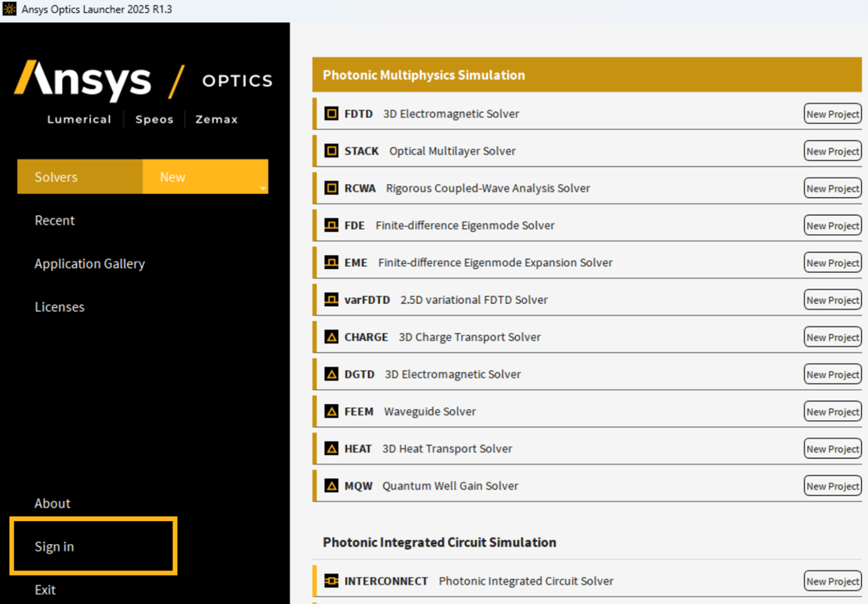This screenshot has width=868, height=604.
Task: Click the varFDTD solver icon
Action: coord(331,299)
